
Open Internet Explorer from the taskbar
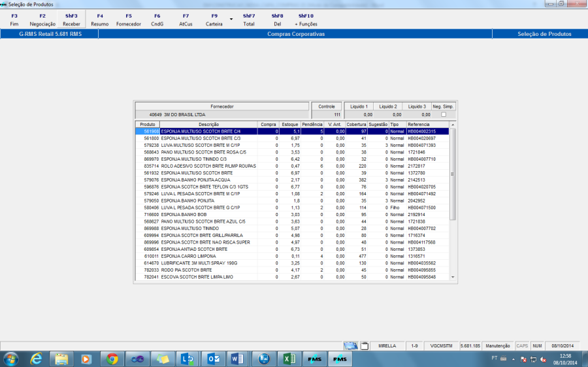37,359
